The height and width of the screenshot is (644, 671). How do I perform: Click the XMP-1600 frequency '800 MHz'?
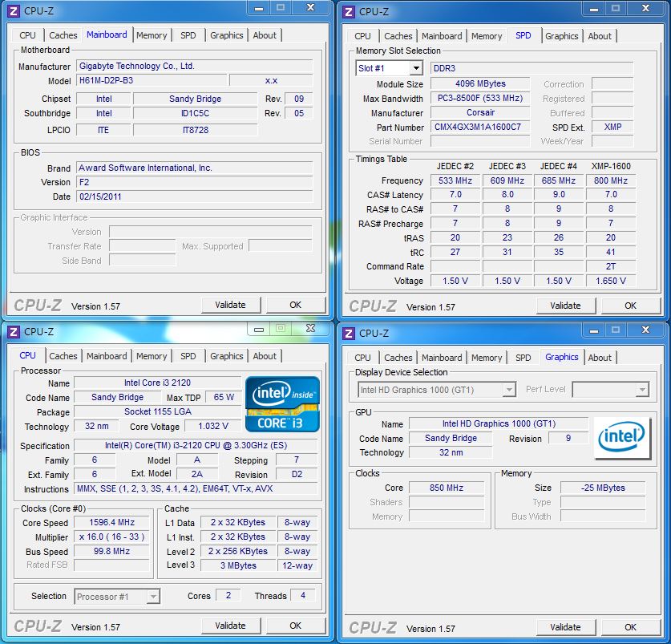click(x=611, y=180)
